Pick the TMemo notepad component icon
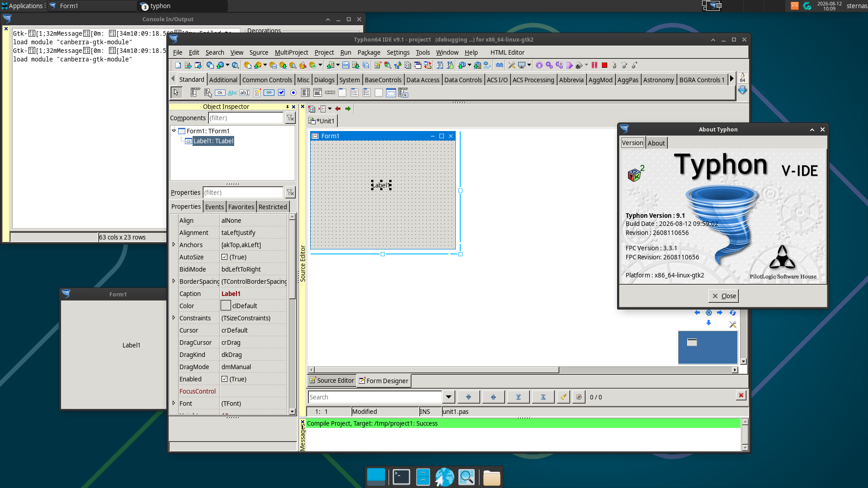Image resolution: width=868 pixels, height=488 pixels. (257, 93)
